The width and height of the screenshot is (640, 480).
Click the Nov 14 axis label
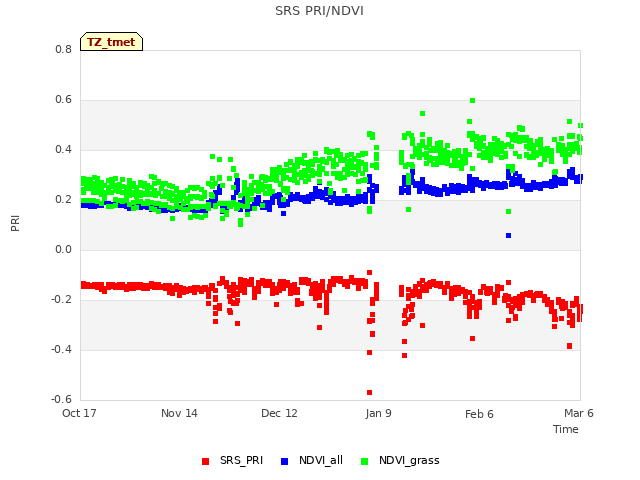(x=179, y=413)
